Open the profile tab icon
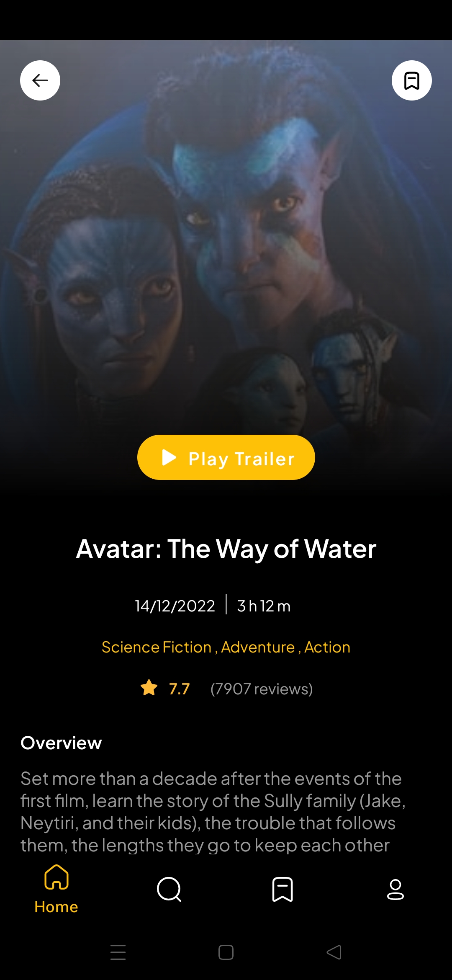The height and width of the screenshot is (980, 452). 395,889
